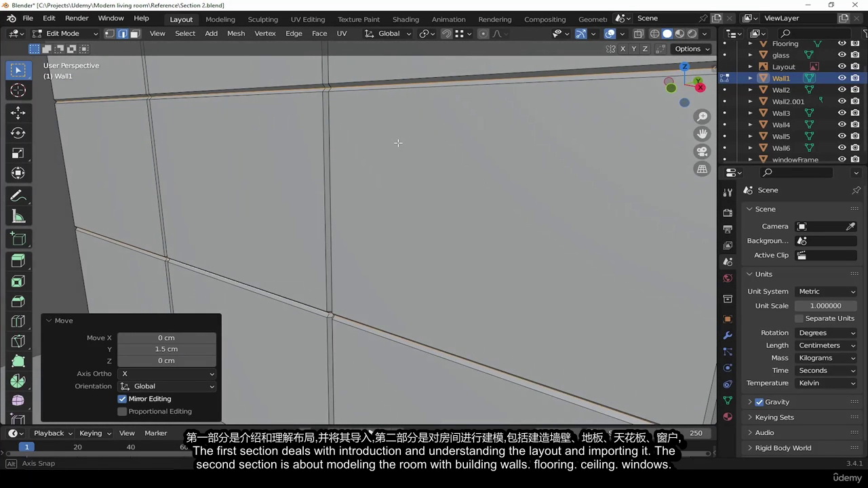Enable vertex select mode
868x488 pixels.
[x=109, y=33]
